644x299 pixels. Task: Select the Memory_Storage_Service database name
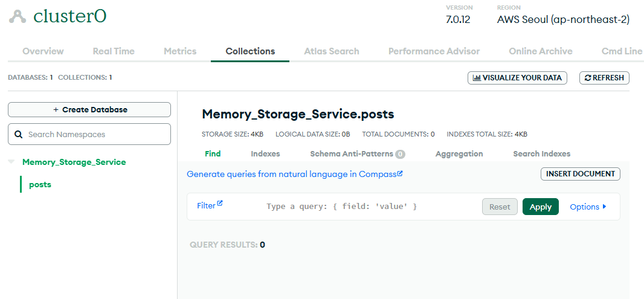(x=74, y=162)
